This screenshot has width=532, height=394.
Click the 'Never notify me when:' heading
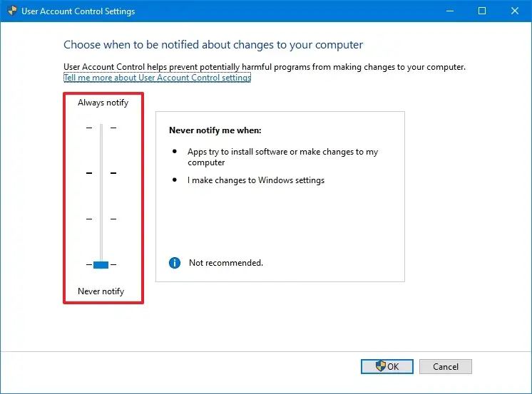point(215,130)
